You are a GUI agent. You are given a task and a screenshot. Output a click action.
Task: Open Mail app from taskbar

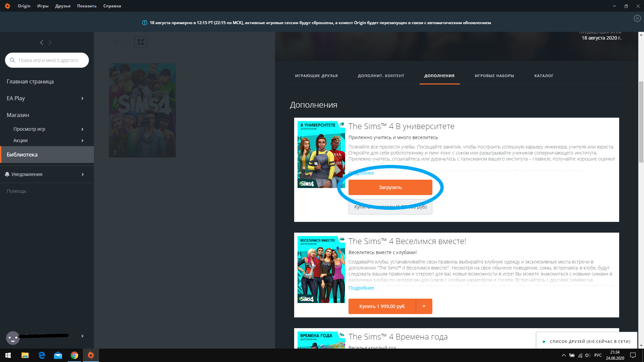(x=58, y=355)
